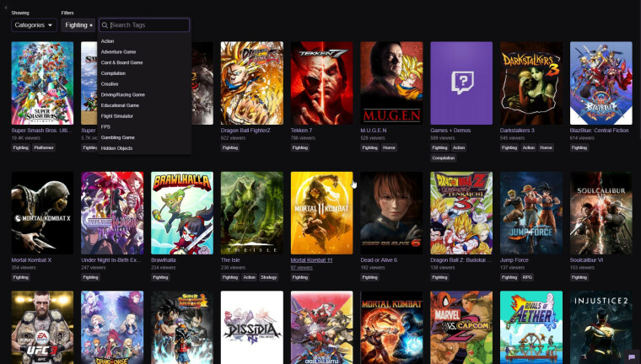Open BlazBlue: Central Fiction cover art
This screenshot has width=641, height=364.
click(601, 83)
